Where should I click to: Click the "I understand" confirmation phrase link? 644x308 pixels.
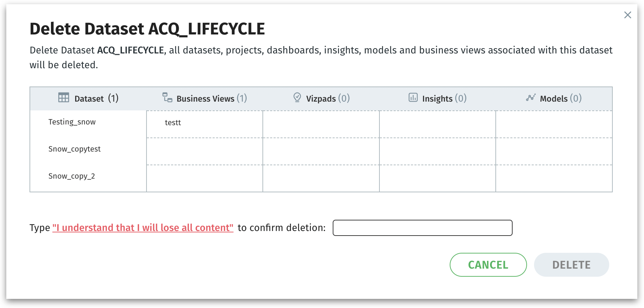pyautogui.click(x=143, y=228)
